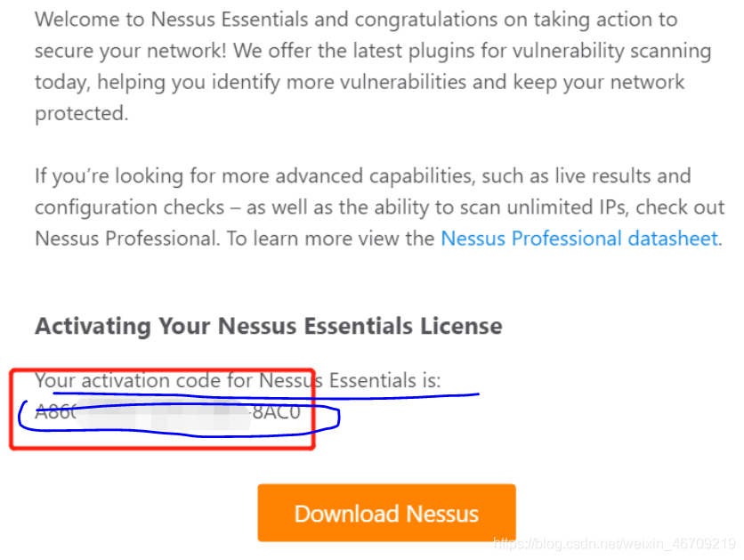Click 'Your activation code for Nessus Essentials is' label
Viewport: 744px width, 560px height.
[x=238, y=381]
